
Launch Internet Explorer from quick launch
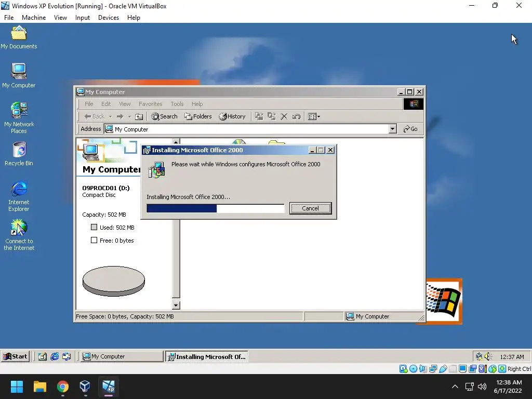pyautogui.click(x=55, y=356)
